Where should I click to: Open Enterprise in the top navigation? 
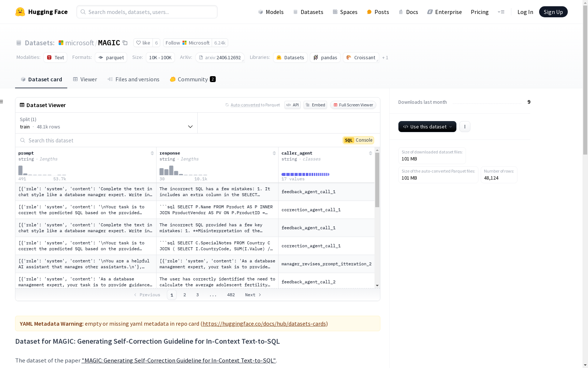[x=445, y=12]
